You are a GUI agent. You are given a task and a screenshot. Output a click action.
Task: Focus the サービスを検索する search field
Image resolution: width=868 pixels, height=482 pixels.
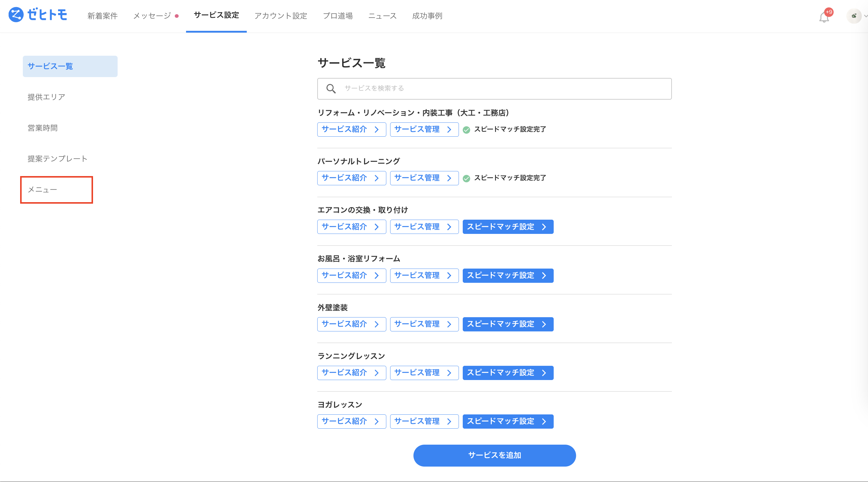(494, 89)
